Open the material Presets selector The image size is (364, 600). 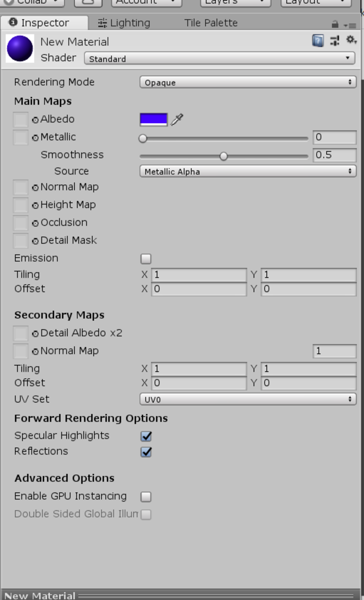[334, 41]
